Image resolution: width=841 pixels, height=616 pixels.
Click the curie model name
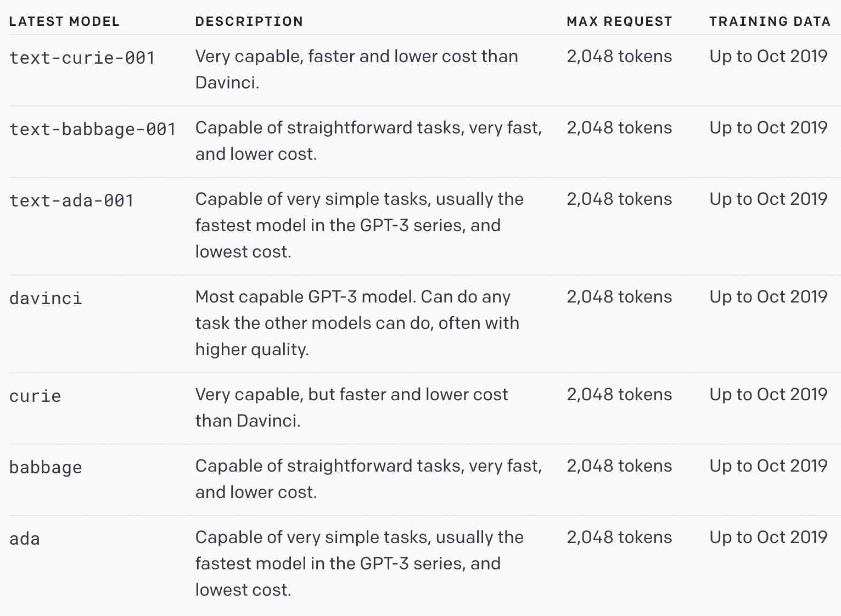[35, 396]
